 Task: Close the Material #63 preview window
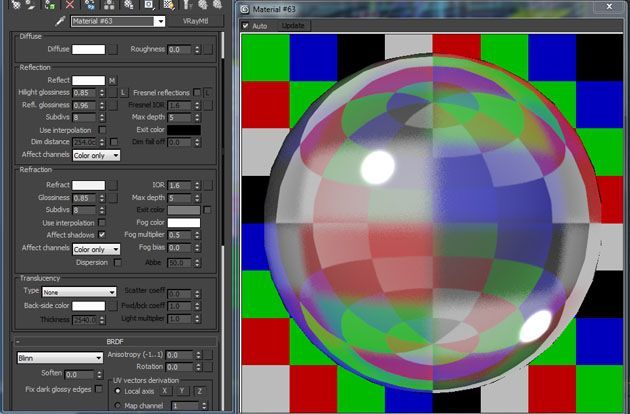pos(610,7)
